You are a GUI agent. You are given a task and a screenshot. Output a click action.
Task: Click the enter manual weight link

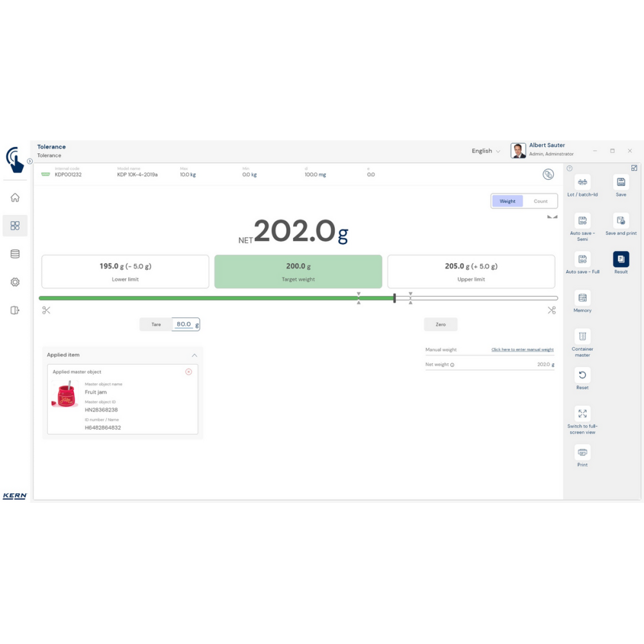[x=522, y=350]
